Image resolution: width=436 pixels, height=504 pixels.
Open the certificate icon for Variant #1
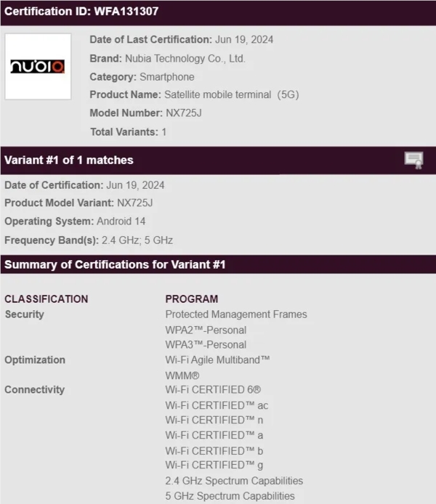point(413,160)
